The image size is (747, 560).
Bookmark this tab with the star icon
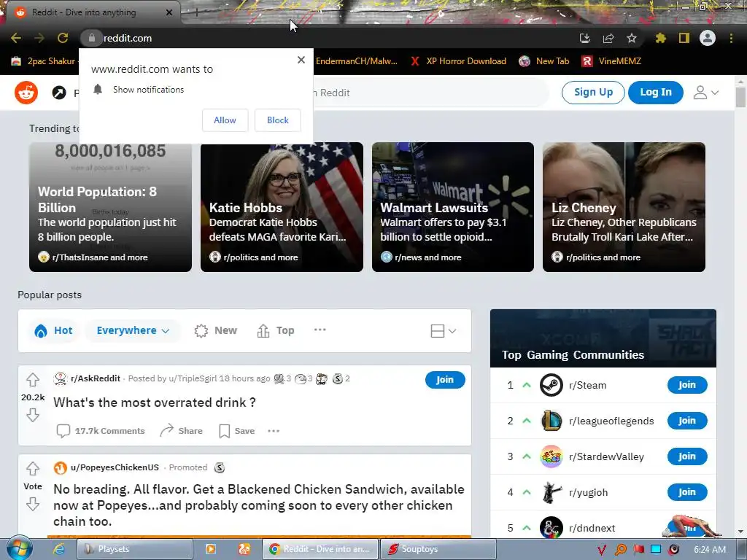[631, 38]
